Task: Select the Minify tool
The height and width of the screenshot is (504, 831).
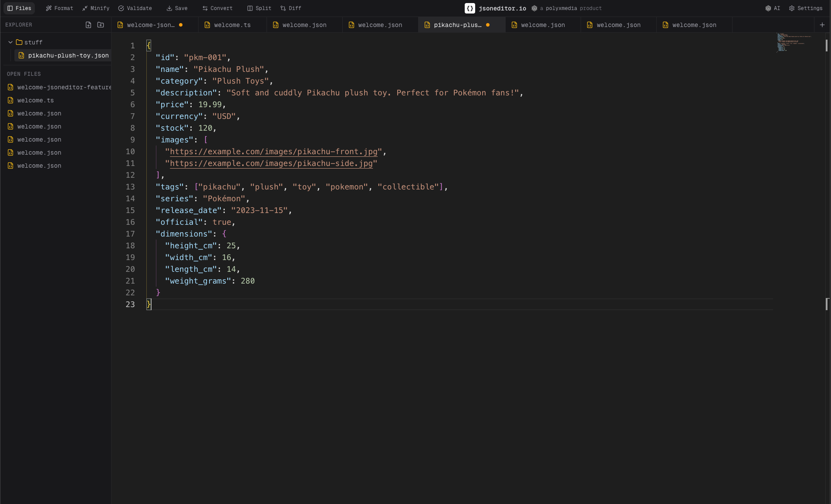Action: [96, 8]
